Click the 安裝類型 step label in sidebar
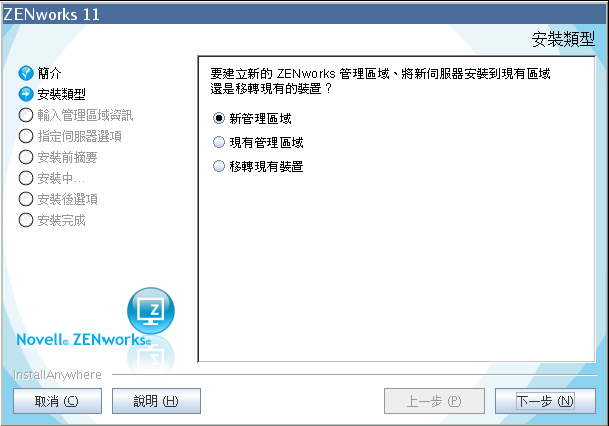Screen dimensions: 609x426 (61, 94)
